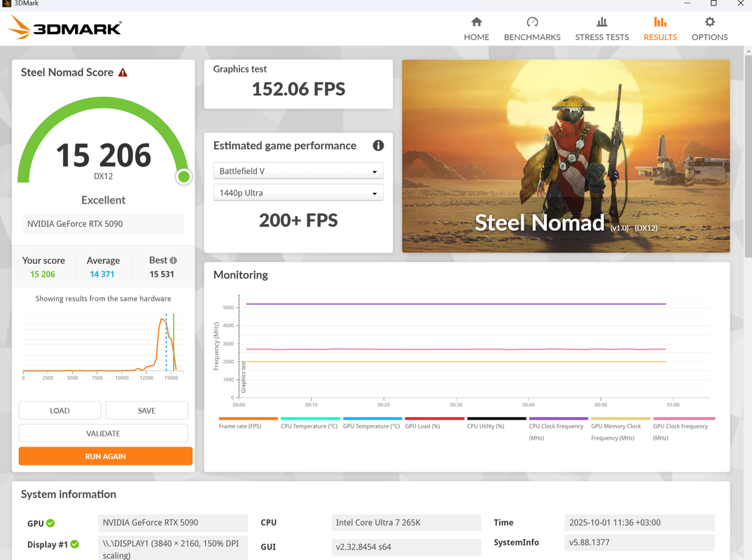The width and height of the screenshot is (752, 560).
Task: Click the 152.06 FPS graphics test result
Action: coord(298,89)
